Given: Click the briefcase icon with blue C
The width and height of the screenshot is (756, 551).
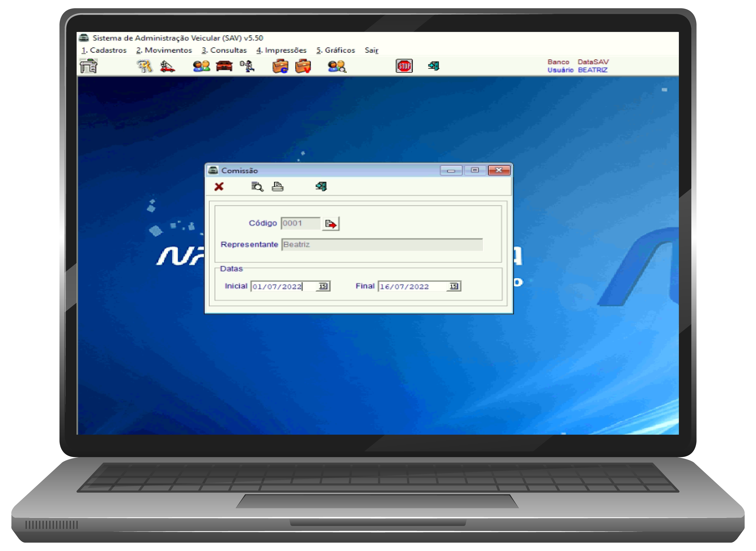Looking at the screenshot, I should pyautogui.click(x=280, y=66).
